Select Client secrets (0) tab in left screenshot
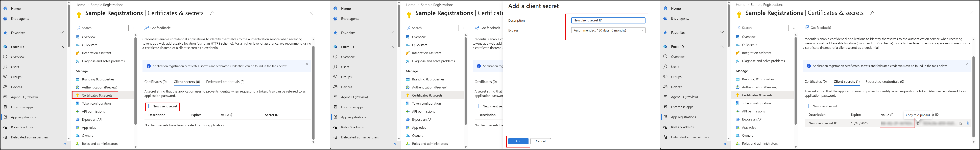This screenshot has height=150, width=980. coord(187,82)
